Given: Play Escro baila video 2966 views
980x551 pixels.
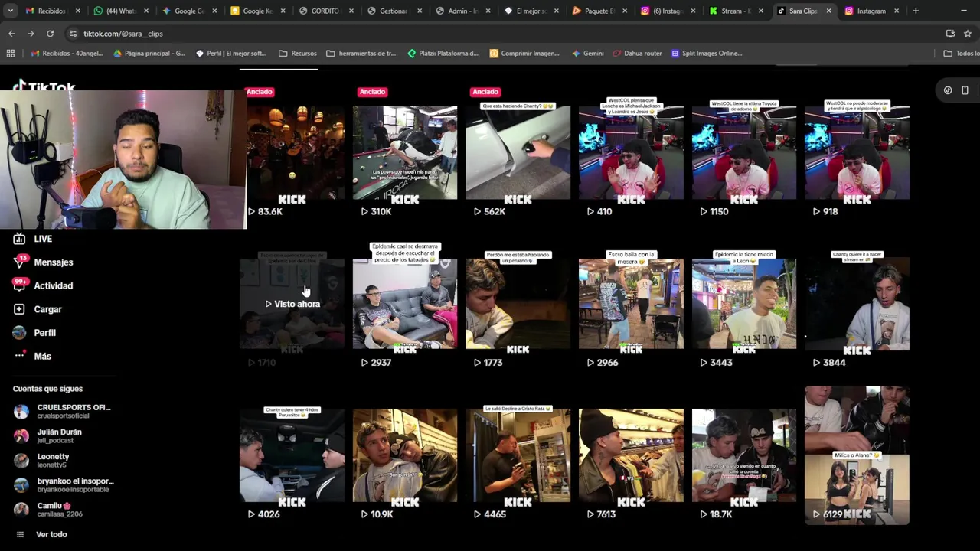Looking at the screenshot, I should point(631,304).
